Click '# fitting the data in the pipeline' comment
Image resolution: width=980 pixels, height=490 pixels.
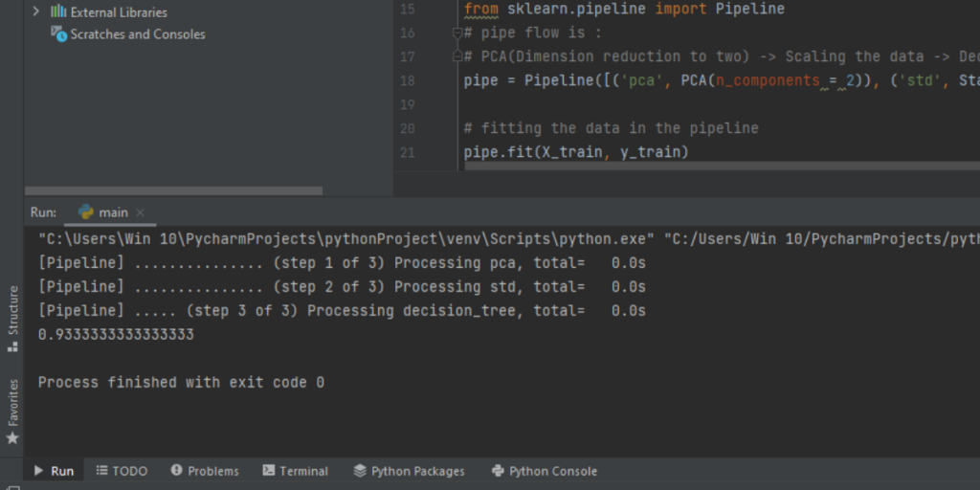(x=612, y=128)
